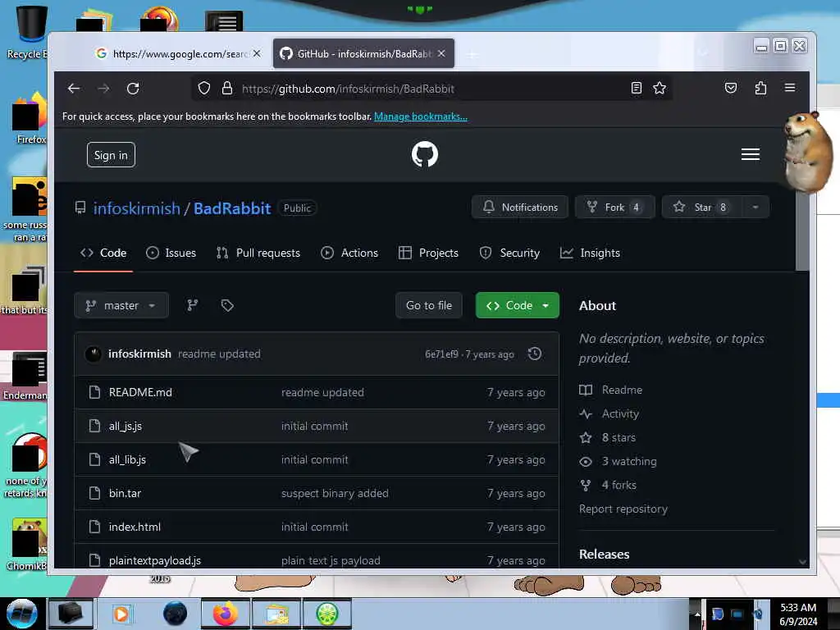840x630 pixels.
Task: Reload the page with the refresh icon
Action: [133, 89]
